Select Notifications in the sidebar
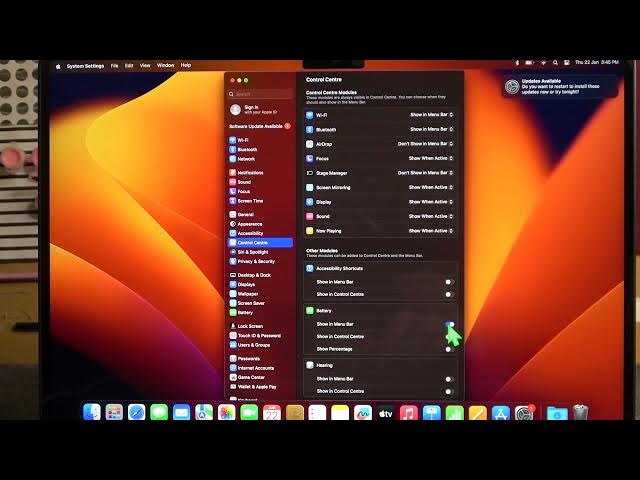 [260, 173]
